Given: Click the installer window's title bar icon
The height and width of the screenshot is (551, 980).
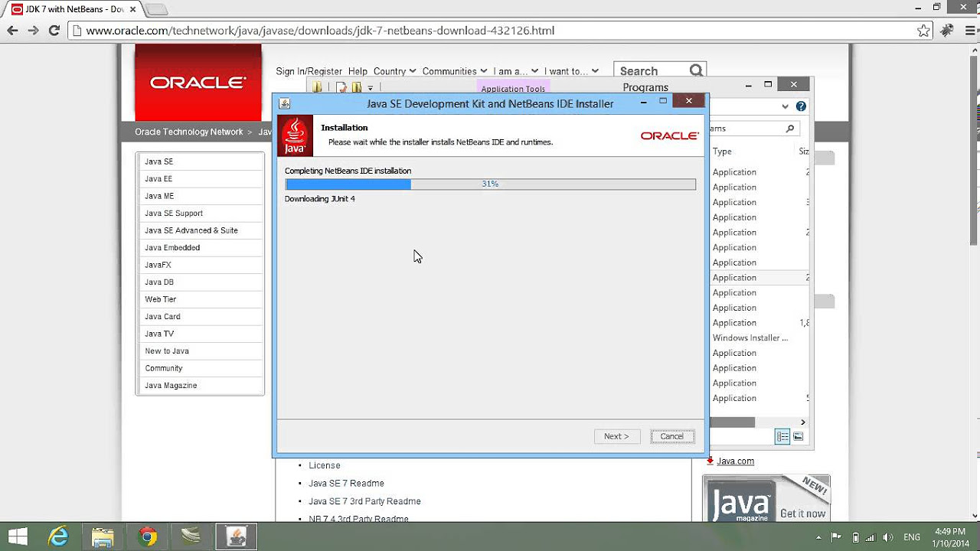Looking at the screenshot, I should pos(284,103).
